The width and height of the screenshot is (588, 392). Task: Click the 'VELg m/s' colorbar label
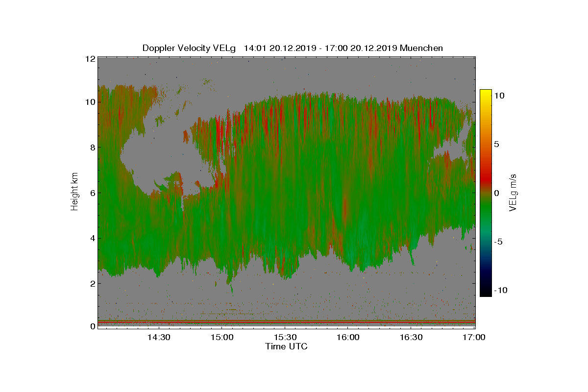[x=513, y=192]
